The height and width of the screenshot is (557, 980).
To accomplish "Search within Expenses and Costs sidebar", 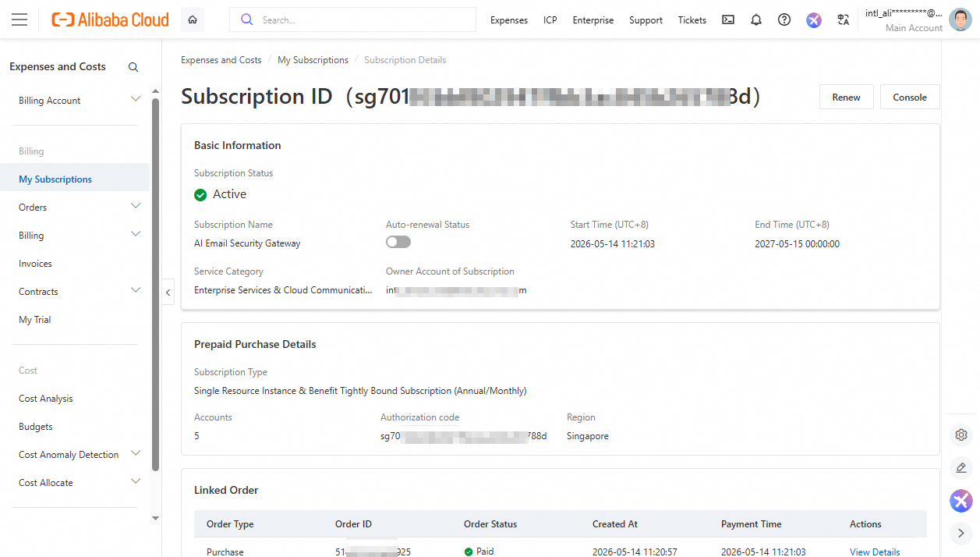I will (x=133, y=67).
